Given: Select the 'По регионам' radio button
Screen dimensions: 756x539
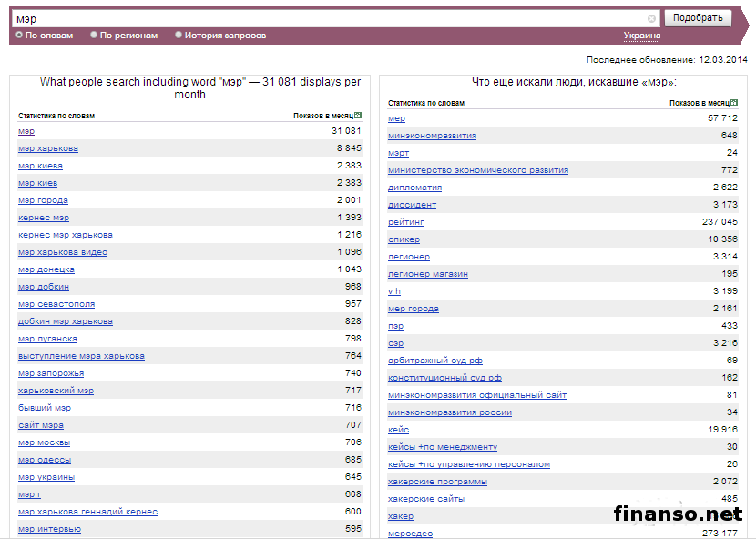Looking at the screenshot, I should [x=94, y=36].
